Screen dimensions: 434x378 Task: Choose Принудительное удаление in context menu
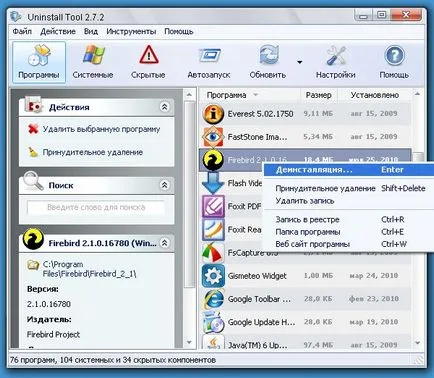point(349,188)
